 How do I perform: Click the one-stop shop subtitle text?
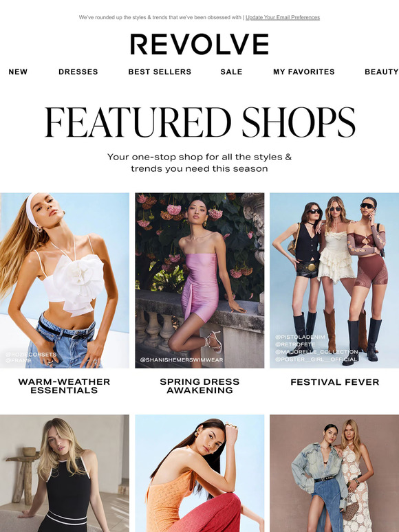pos(199,163)
